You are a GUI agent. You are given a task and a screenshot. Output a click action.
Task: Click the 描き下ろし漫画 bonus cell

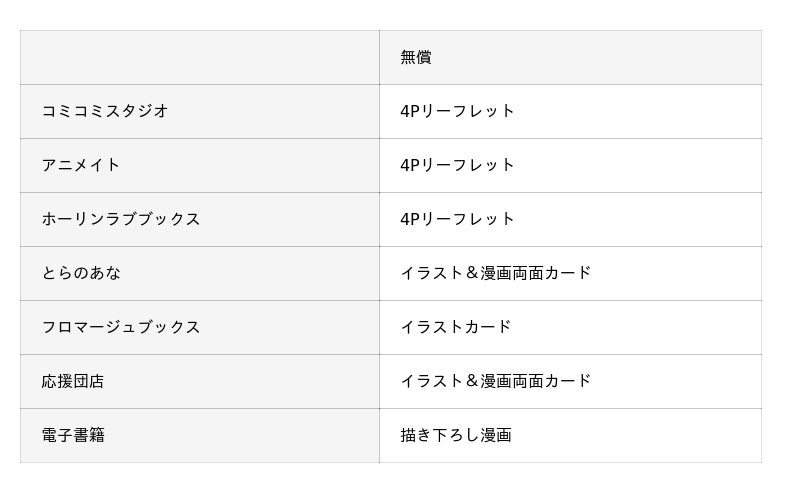[x=456, y=435]
